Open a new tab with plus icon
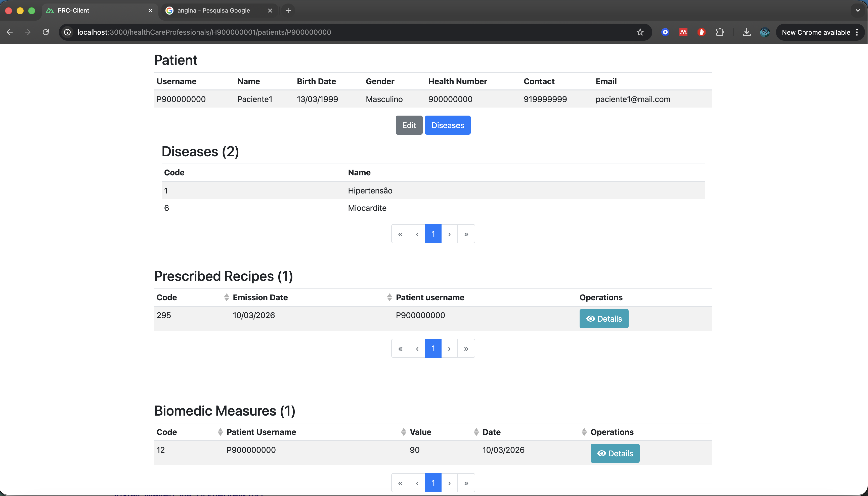Screen dimensions: 868x496 (288, 11)
